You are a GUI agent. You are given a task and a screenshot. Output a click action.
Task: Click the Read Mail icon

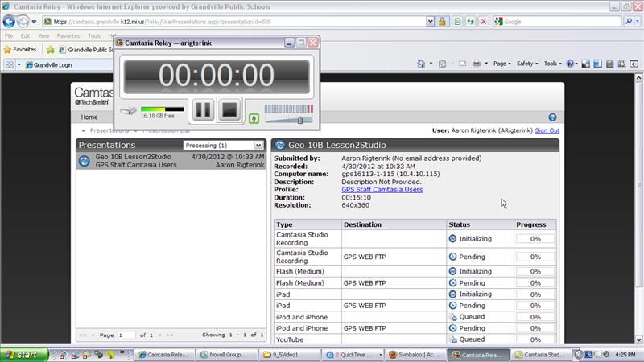coord(462,64)
